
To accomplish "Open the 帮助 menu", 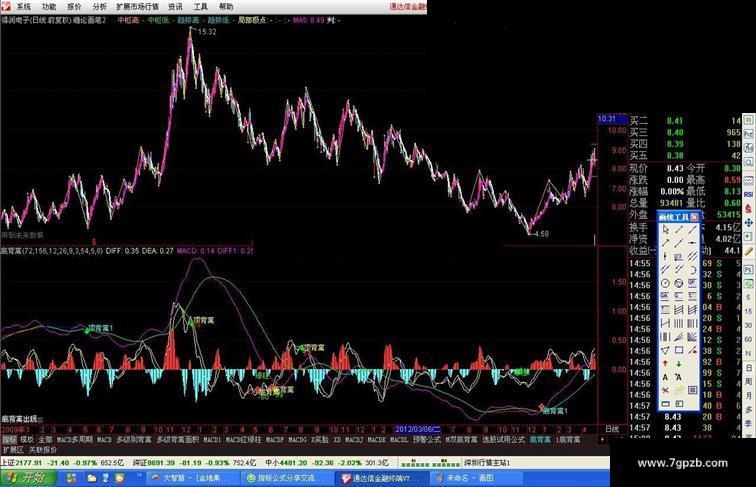I will (226, 7).
